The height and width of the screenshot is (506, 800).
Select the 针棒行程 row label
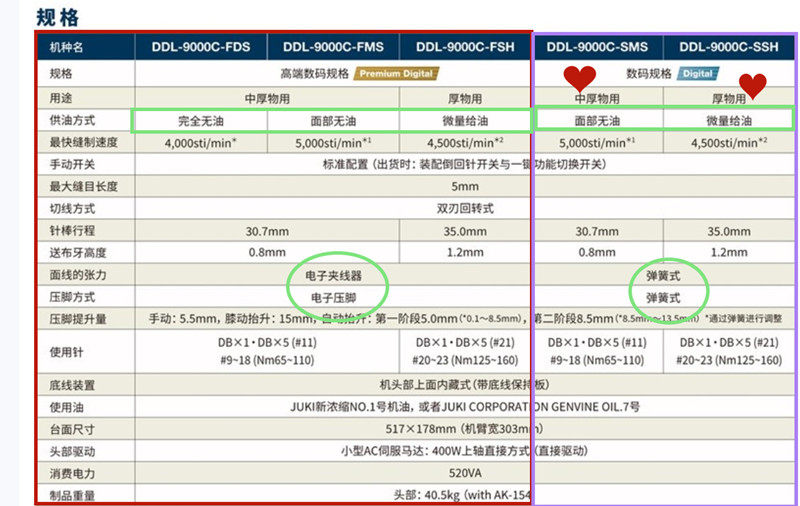[72, 230]
